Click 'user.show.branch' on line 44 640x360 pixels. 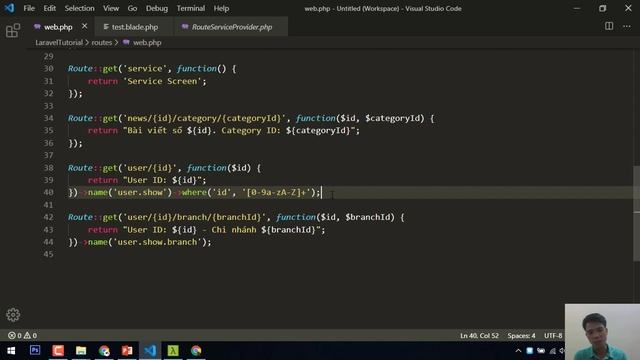[158, 242]
